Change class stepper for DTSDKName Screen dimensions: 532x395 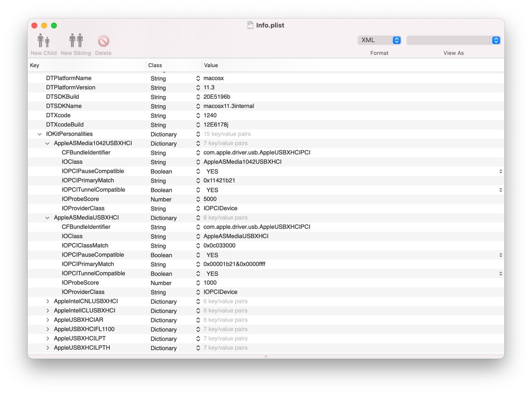pyautogui.click(x=198, y=106)
